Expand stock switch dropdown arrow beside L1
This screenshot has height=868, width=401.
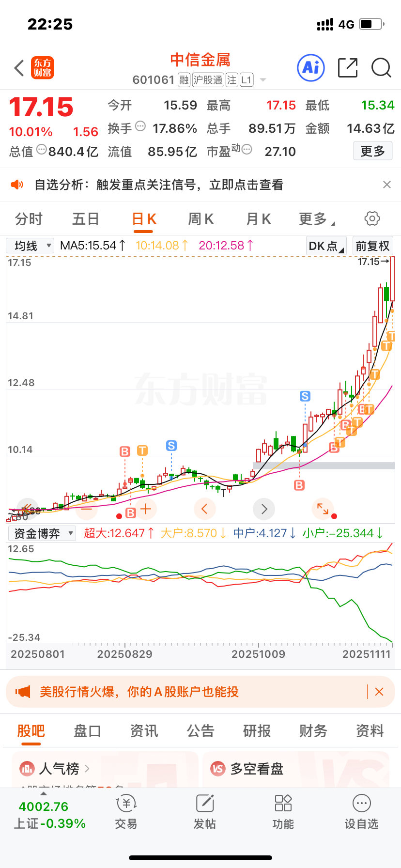[x=263, y=80]
